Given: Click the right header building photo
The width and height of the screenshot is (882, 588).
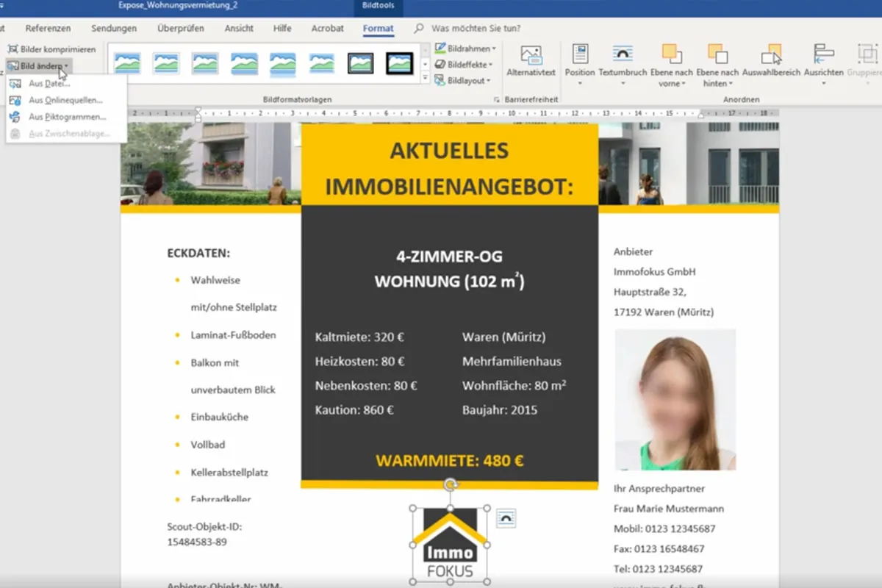Looking at the screenshot, I should point(689,164).
